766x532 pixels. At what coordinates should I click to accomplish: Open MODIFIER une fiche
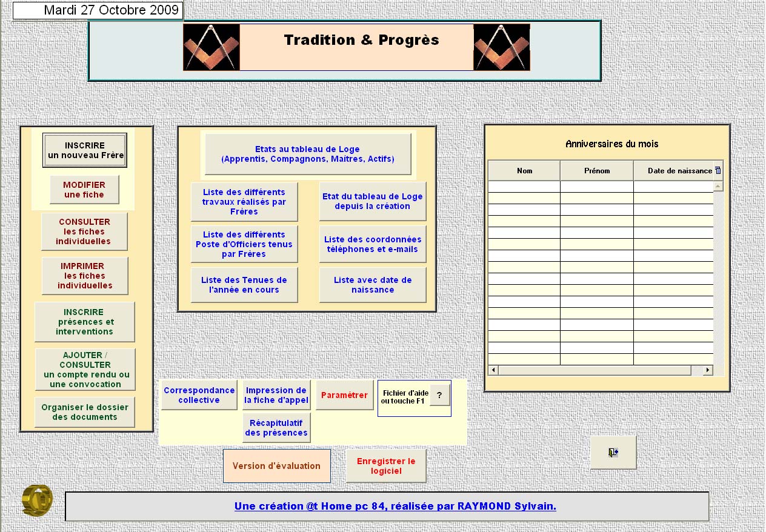point(84,190)
